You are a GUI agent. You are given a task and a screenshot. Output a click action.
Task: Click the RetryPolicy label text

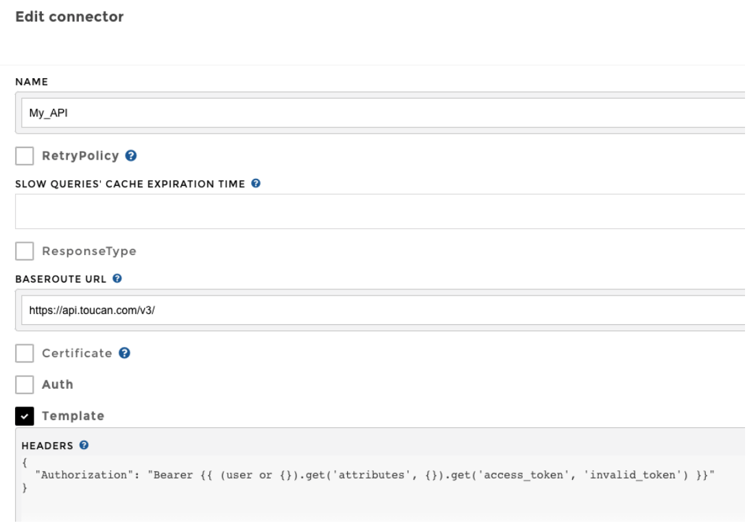[x=80, y=156]
